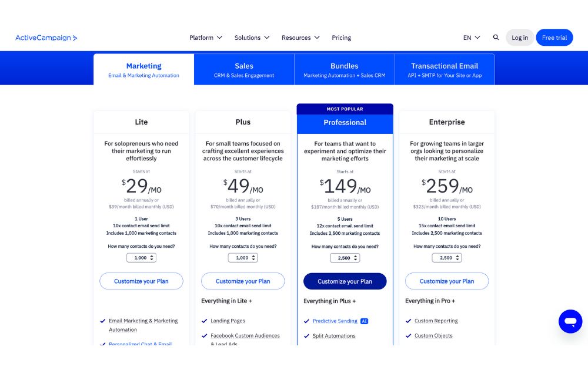Screen dimensions: 588x370
Task: Open the chat widget bubble
Action: (x=570, y=321)
